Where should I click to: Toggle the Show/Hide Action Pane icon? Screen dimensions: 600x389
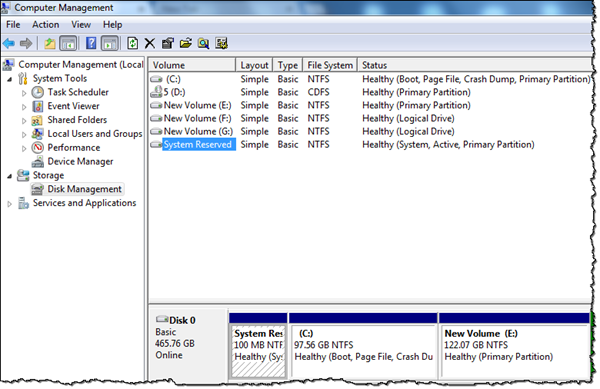click(110, 43)
